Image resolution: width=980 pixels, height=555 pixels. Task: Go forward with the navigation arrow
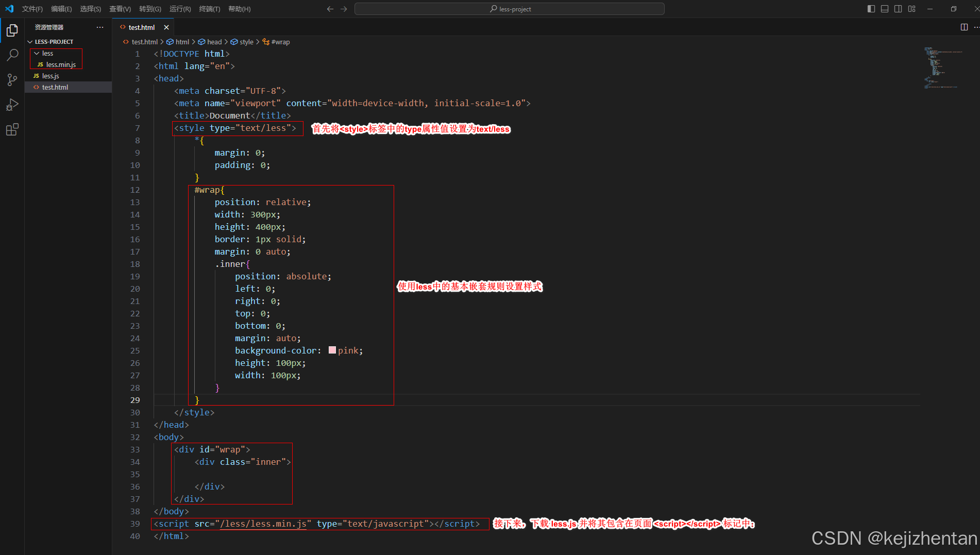[344, 9]
